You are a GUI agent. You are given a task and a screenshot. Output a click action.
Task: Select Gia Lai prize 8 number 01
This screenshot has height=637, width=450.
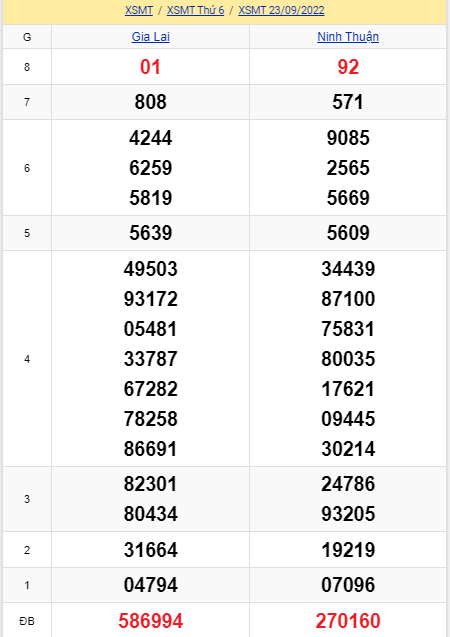pos(150,67)
